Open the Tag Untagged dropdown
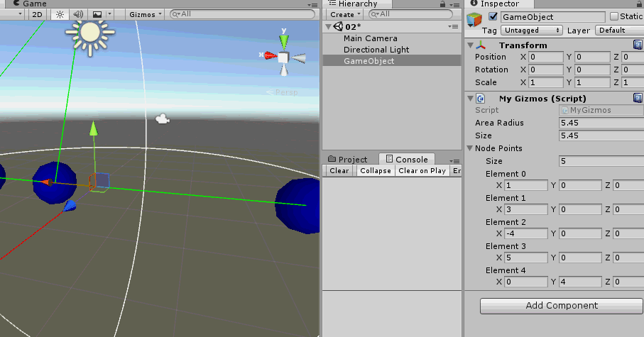The width and height of the screenshot is (644, 337). coord(531,31)
